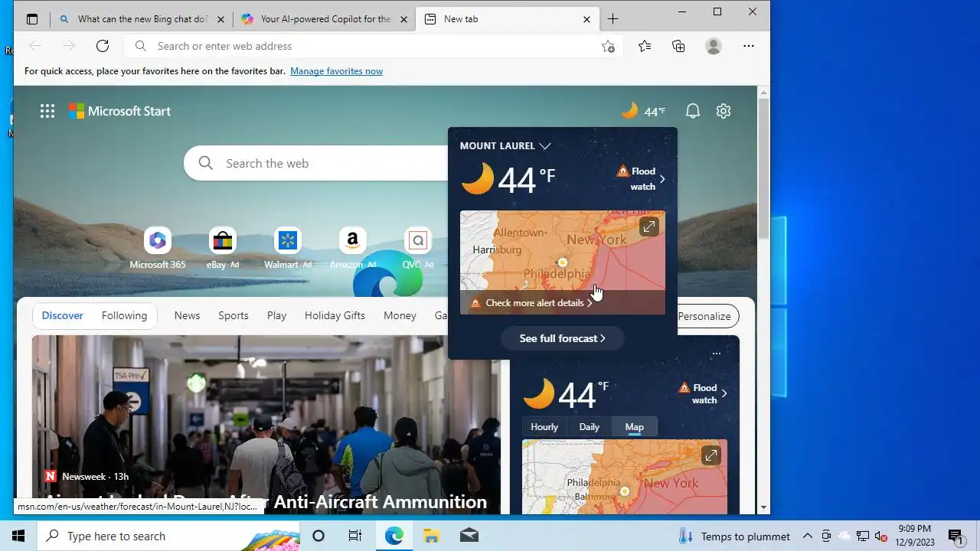Select the Following feed tab
The width and height of the screenshot is (980, 551).
click(x=124, y=315)
